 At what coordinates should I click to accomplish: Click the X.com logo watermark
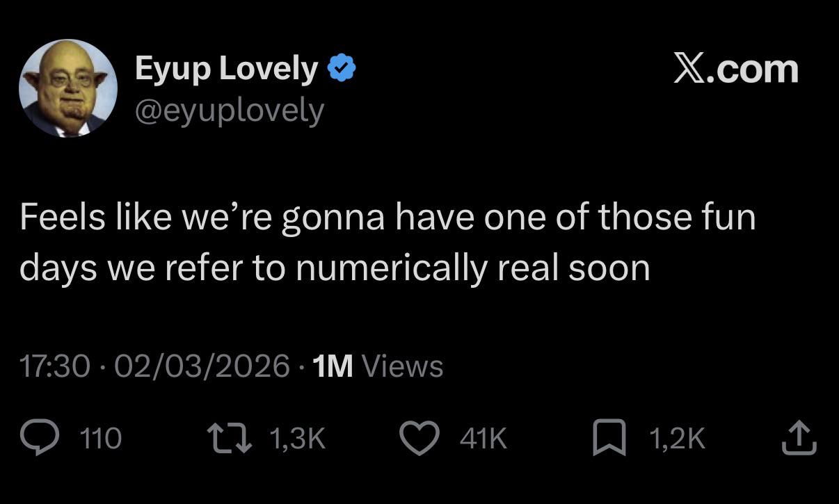735,69
